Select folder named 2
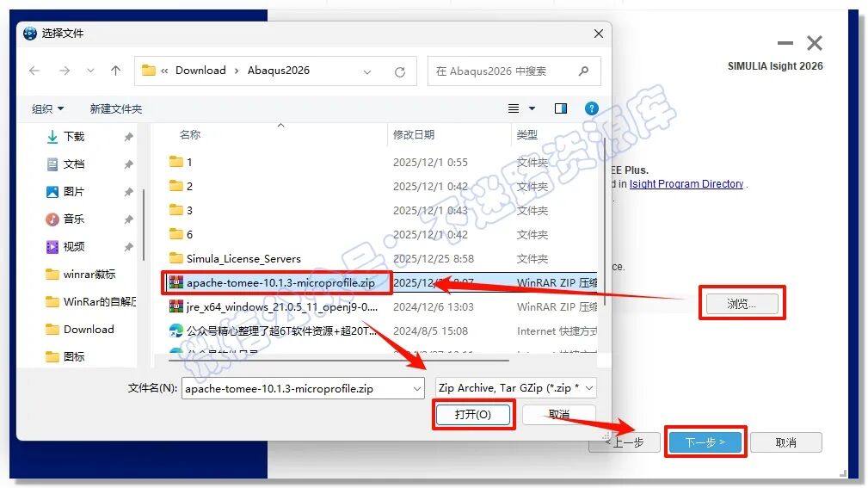 point(188,186)
